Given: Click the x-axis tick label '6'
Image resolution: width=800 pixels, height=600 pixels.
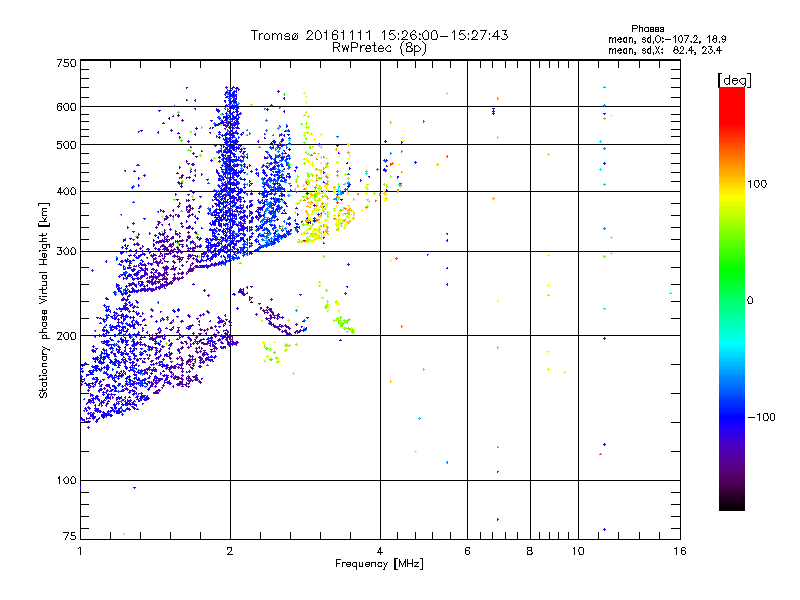Looking at the screenshot, I should [467, 551].
